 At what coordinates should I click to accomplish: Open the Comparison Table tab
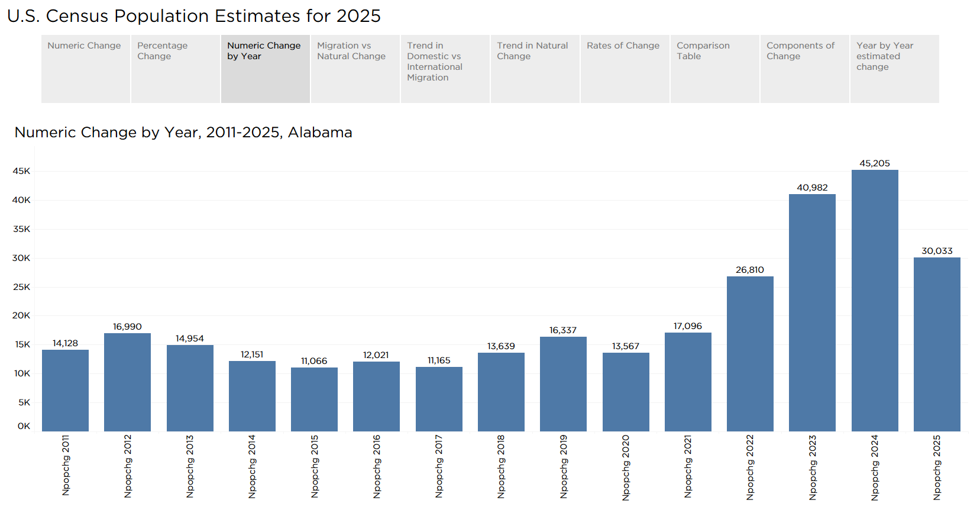point(715,68)
